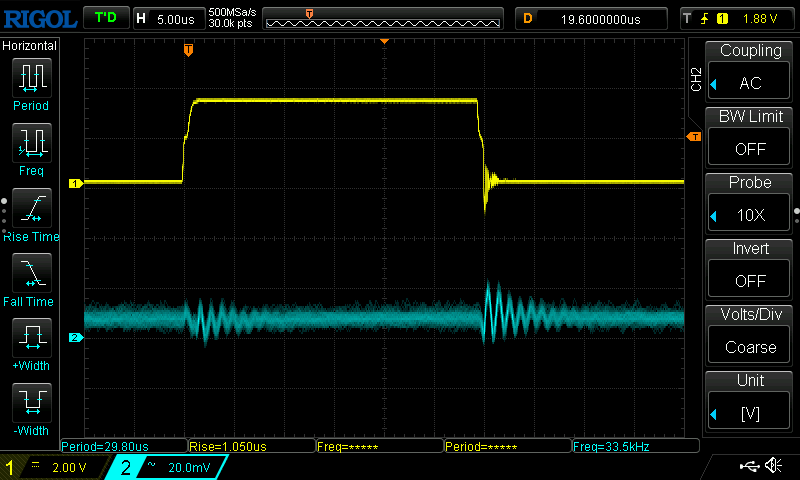Open the Coupling AC dropdown

[750, 72]
